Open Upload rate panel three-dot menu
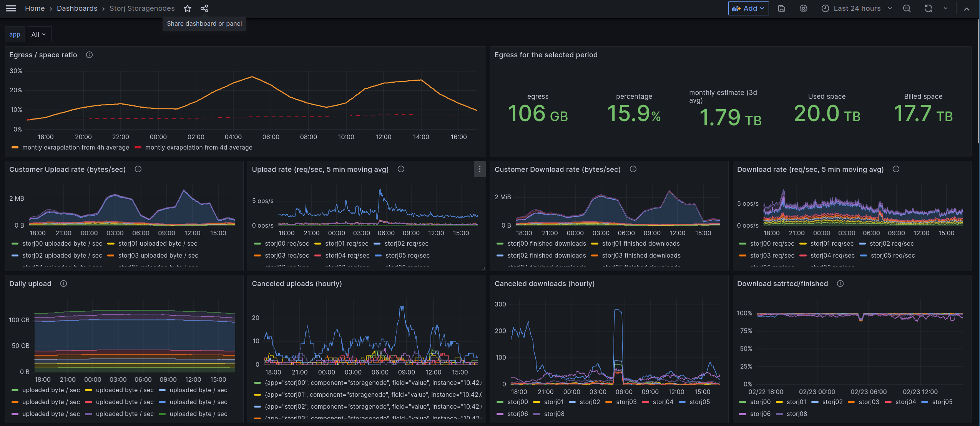The image size is (980, 426). coord(479,169)
